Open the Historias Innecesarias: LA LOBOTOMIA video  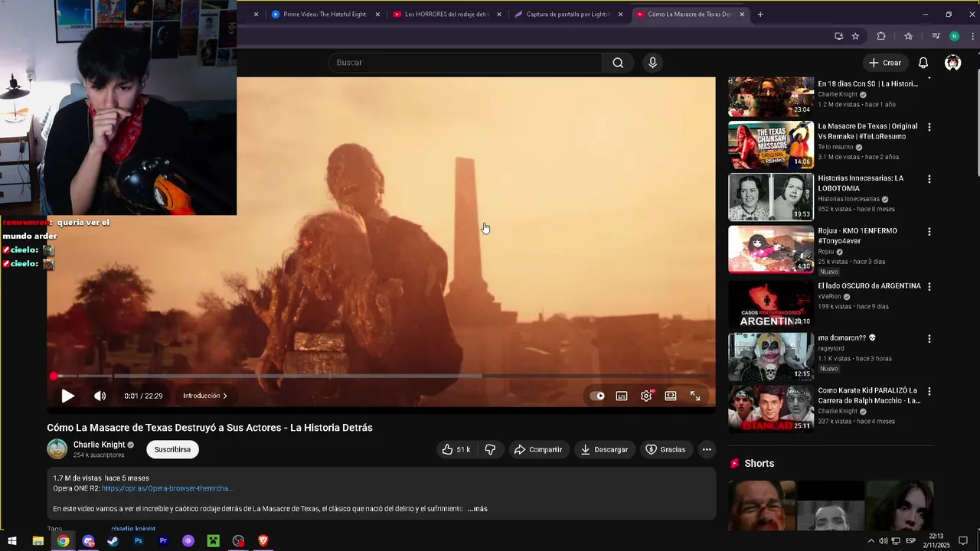coord(771,197)
